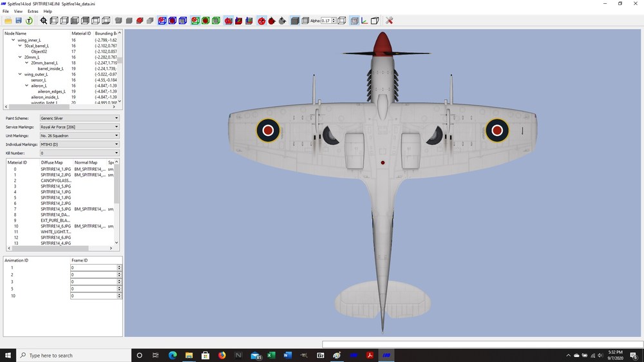Select the Object02 node

[x=39, y=52]
